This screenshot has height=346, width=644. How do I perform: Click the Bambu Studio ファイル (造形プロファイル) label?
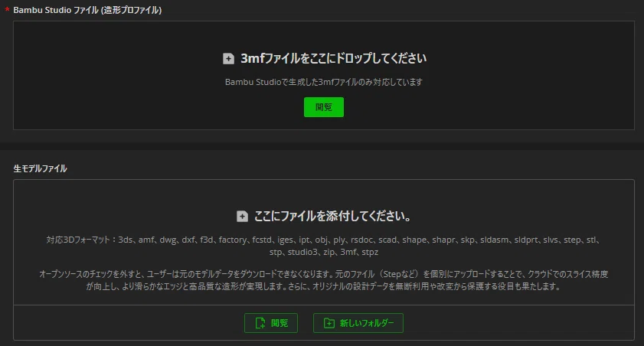tap(87, 10)
